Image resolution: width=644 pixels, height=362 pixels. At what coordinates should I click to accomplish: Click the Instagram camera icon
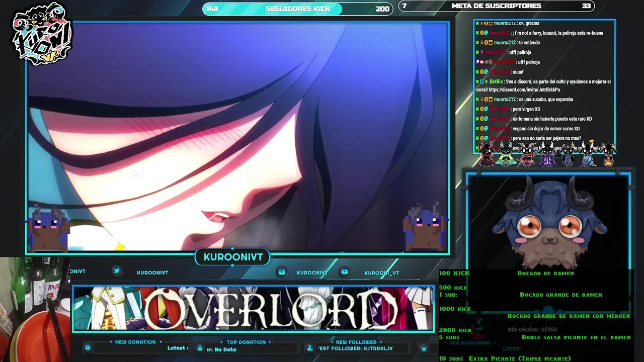click(x=282, y=272)
